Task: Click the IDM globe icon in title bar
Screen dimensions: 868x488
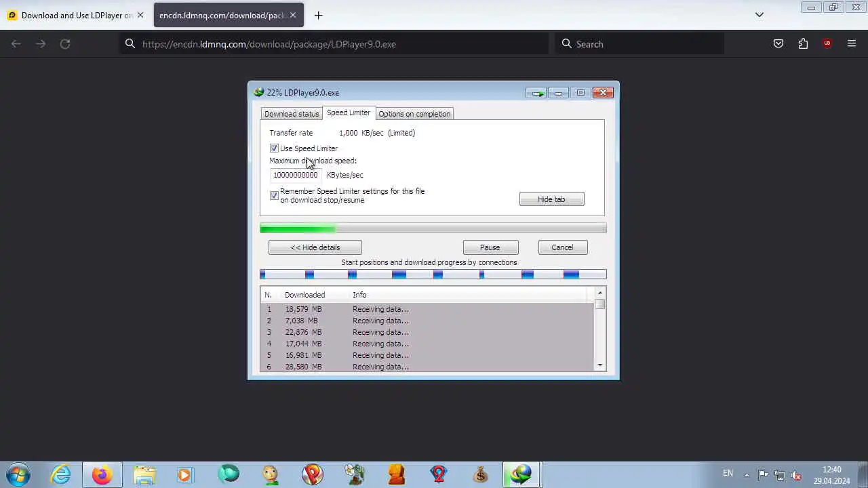Action: 258,92
